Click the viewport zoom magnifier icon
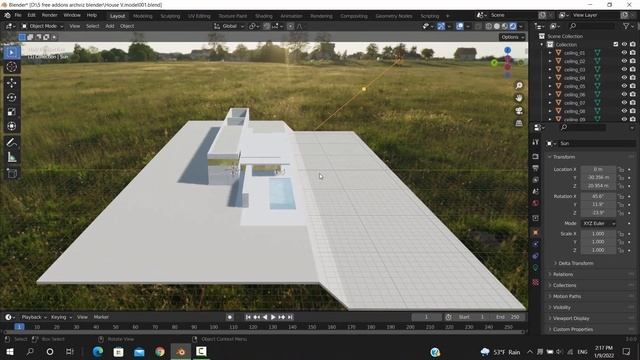This screenshot has width=640, height=360. [x=519, y=86]
